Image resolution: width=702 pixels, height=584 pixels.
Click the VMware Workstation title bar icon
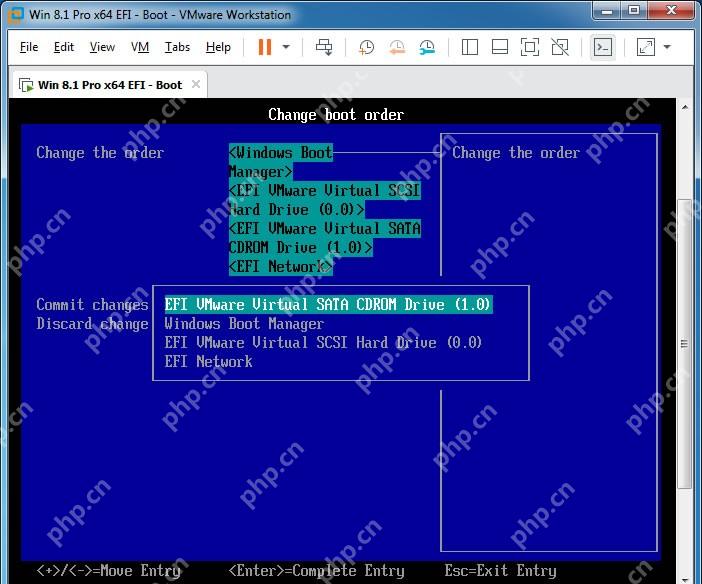point(15,15)
